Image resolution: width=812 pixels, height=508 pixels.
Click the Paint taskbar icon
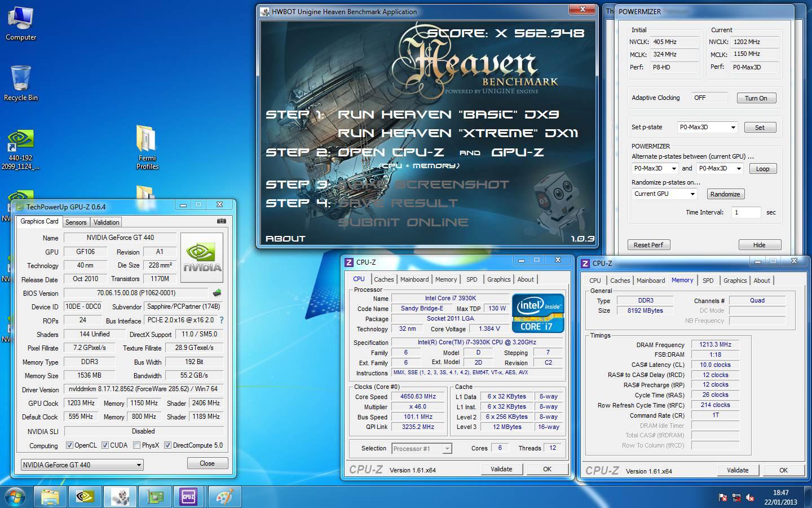[224, 497]
